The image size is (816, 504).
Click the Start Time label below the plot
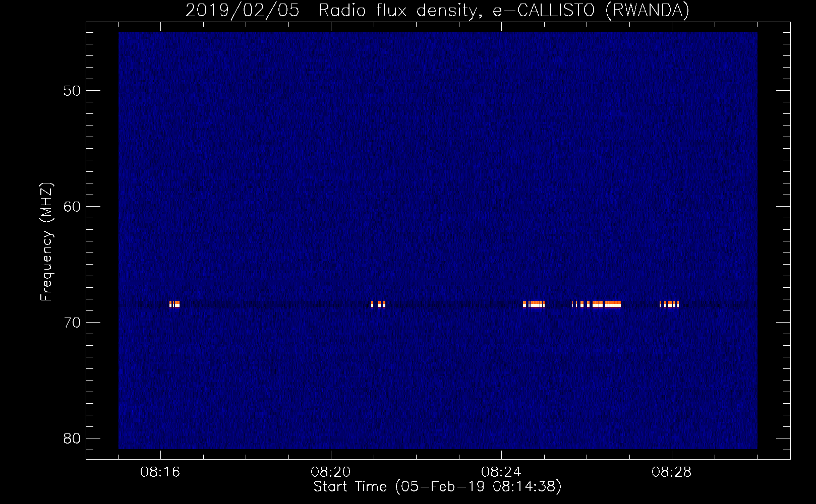pyautogui.click(x=437, y=486)
